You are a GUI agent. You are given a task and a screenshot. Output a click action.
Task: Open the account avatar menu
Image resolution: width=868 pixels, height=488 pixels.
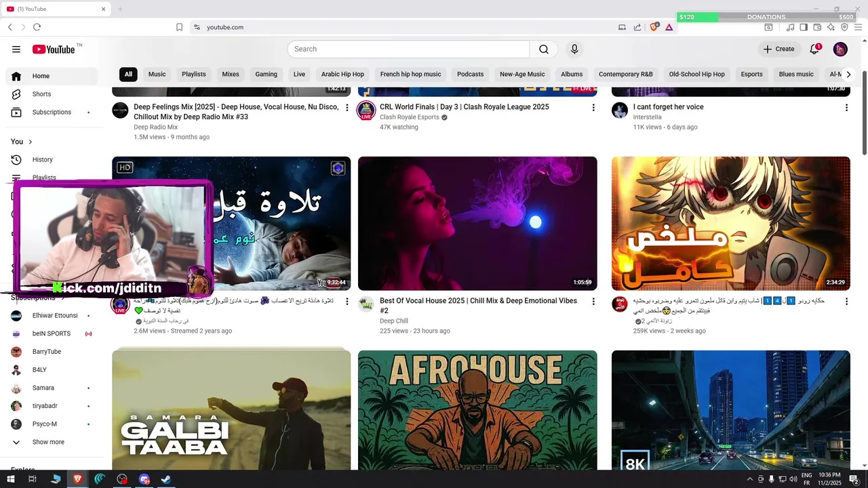[840, 49]
